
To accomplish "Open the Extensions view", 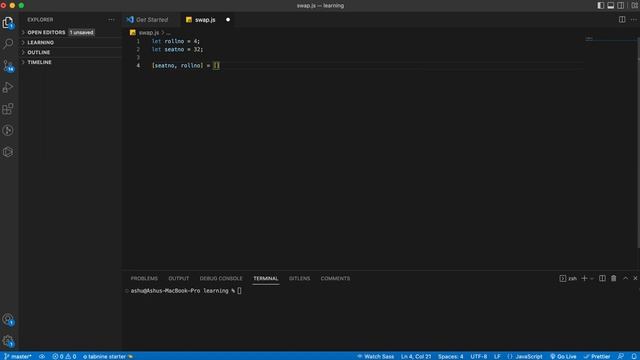I will [x=8, y=109].
